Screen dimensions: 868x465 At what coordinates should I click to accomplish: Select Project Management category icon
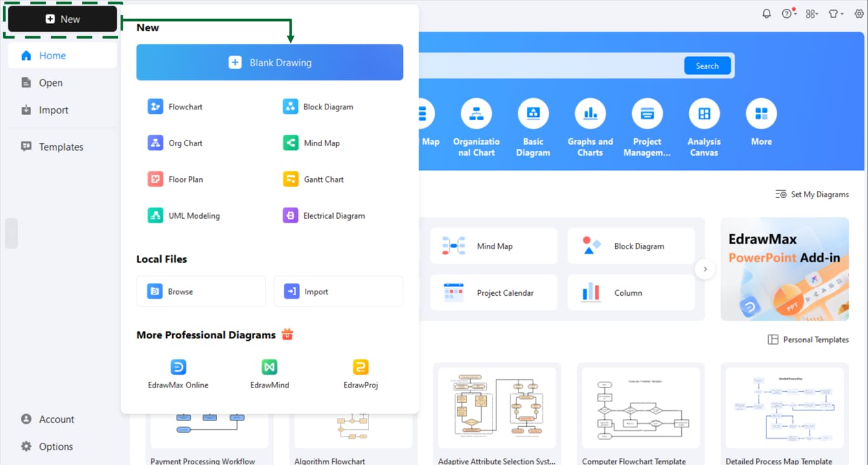(x=648, y=115)
